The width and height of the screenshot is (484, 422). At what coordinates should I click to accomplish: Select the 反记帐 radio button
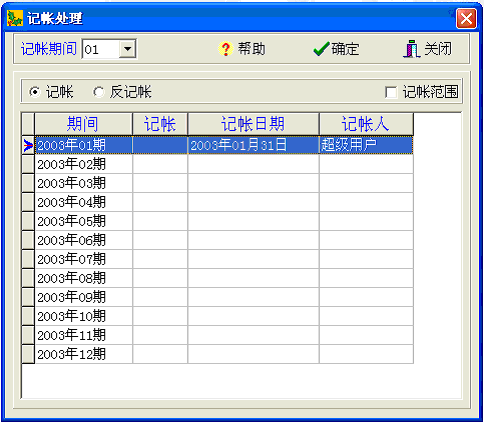coord(98,92)
